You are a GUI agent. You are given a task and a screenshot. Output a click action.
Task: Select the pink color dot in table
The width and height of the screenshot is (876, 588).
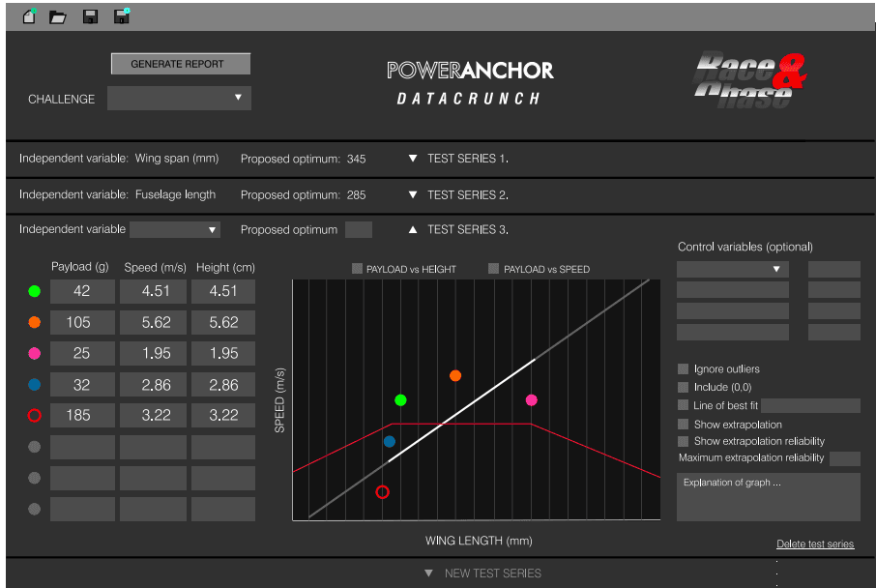pos(34,353)
